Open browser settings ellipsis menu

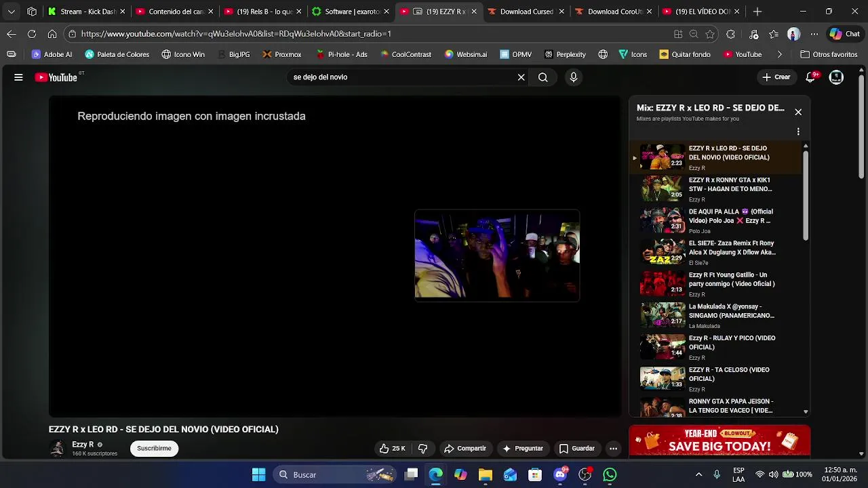click(x=814, y=34)
